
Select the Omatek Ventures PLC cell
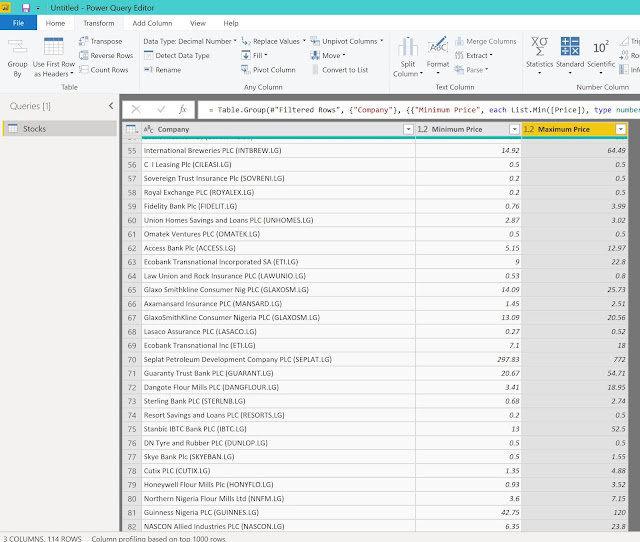coord(278,234)
